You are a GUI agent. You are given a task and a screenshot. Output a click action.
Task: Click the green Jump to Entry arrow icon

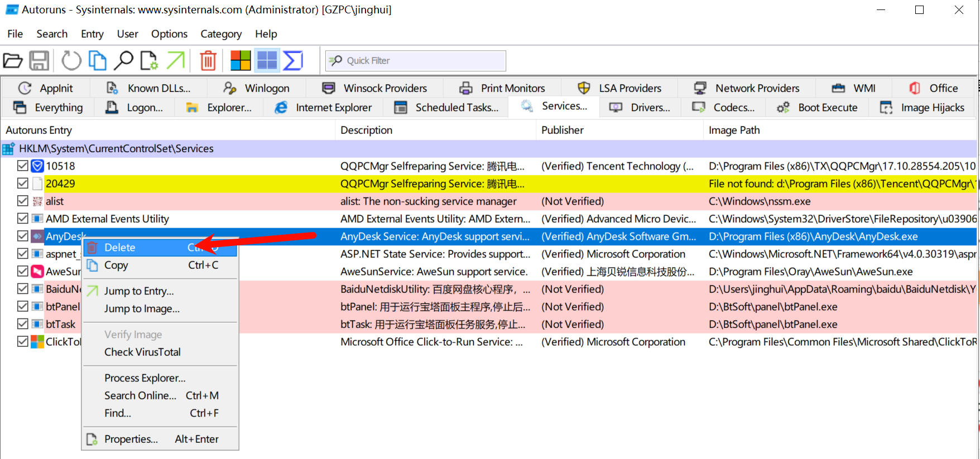click(176, 60)
